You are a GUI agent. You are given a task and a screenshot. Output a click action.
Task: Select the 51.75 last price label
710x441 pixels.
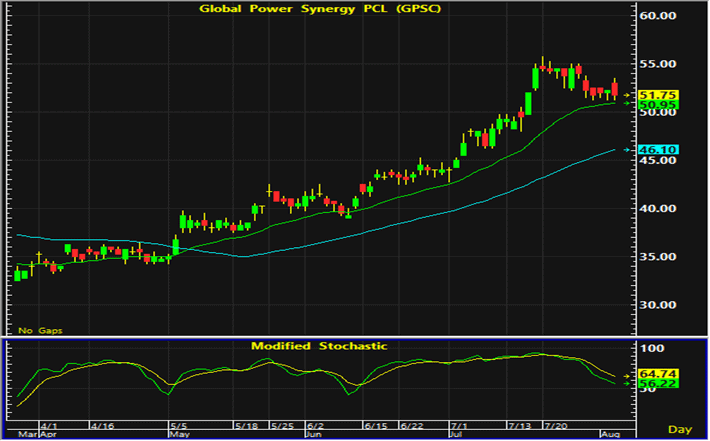click(657, 95)
